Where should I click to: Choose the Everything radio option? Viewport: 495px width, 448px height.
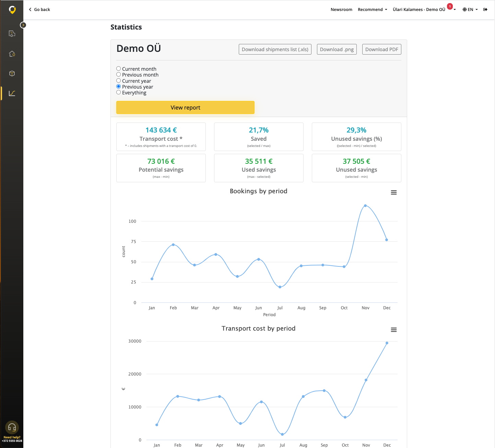point(119,92)
